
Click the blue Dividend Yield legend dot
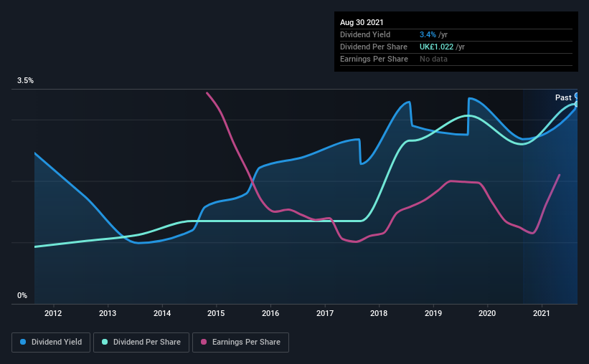point(23,342)
